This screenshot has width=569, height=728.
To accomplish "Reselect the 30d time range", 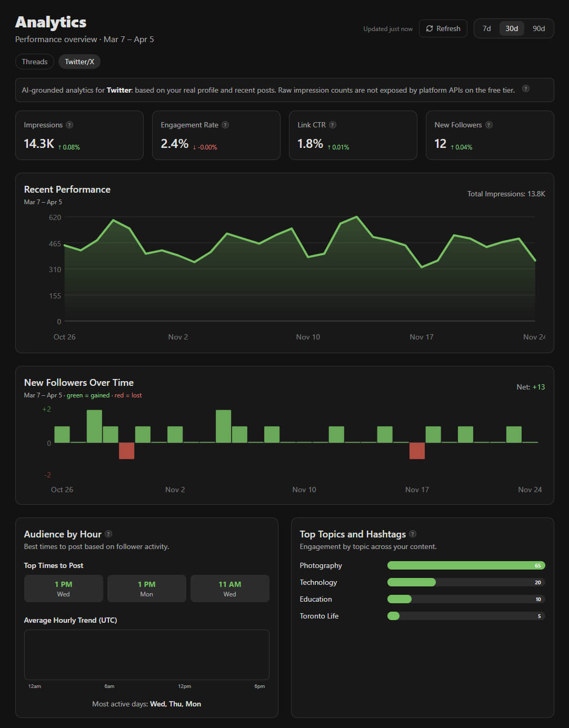I will click(511, 28).
